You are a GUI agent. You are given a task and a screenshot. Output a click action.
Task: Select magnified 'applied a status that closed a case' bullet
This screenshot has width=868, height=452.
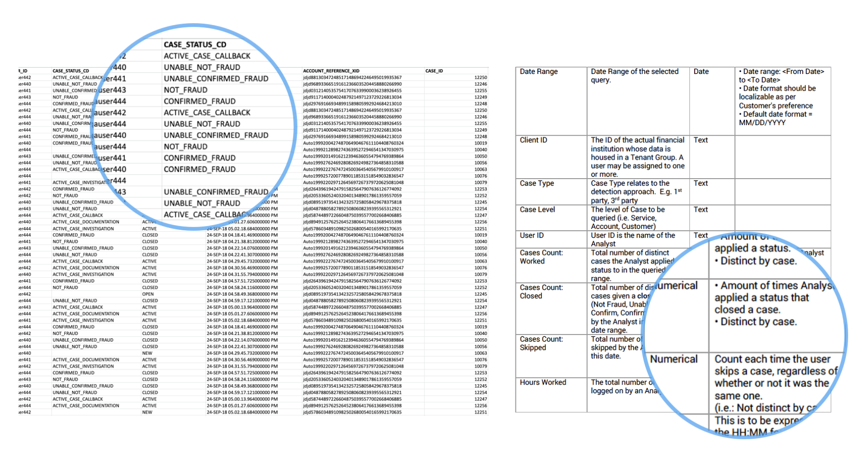762,304
